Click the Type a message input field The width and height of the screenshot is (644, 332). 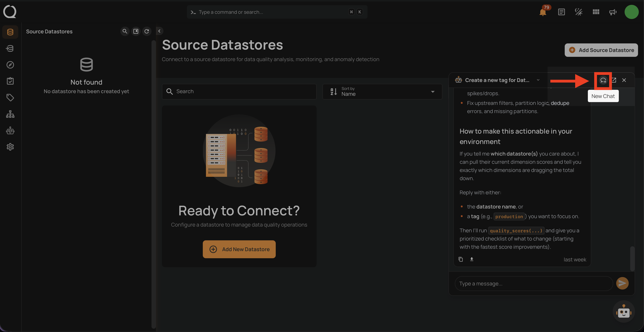tap(534, 284)
